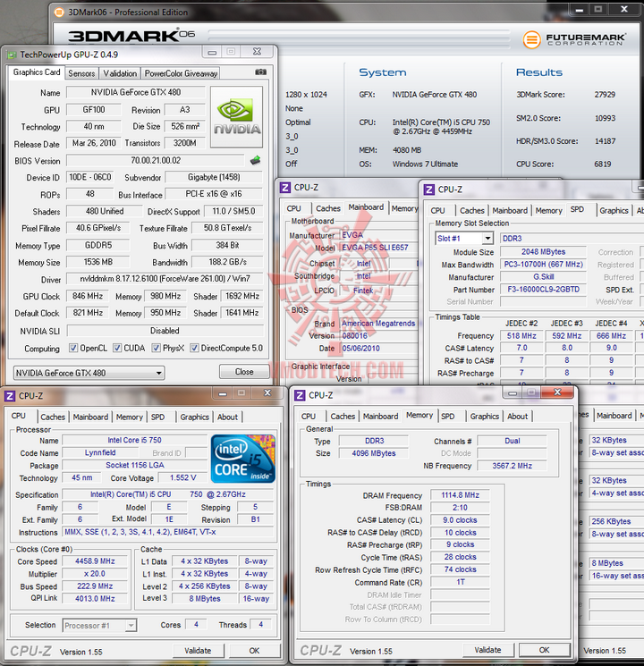Click Validate in the CPU-Z Memory window
The height and width of the screenshot is (666, 644).
487,650
